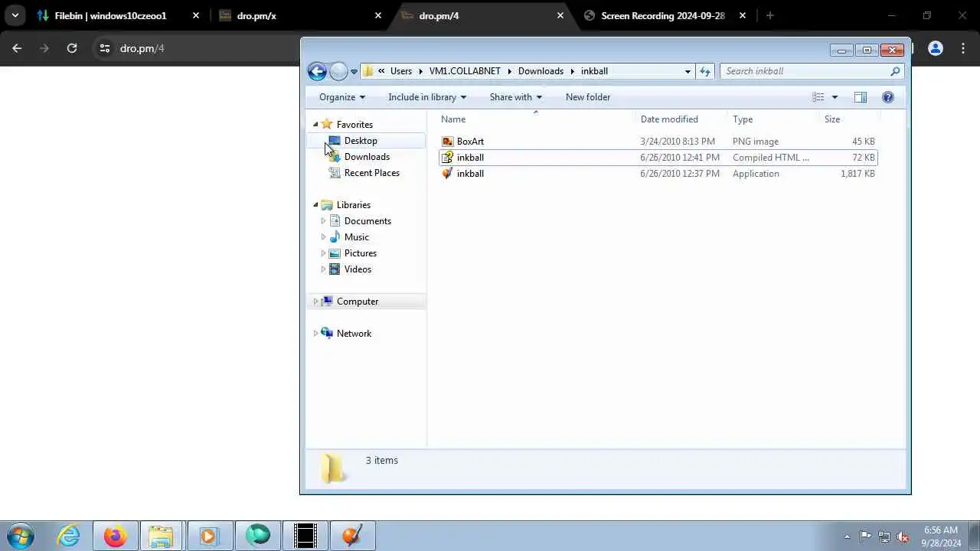Click the New folder button
The image size is (980, 551).
(x=588, y=97)
